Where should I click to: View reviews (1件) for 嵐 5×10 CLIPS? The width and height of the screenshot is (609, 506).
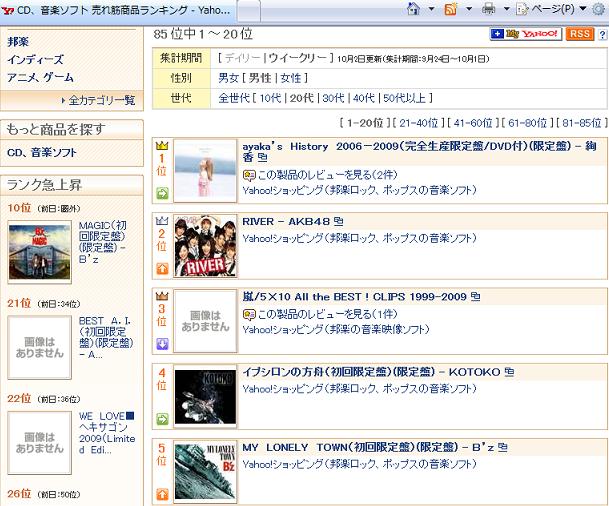point(327,314)
